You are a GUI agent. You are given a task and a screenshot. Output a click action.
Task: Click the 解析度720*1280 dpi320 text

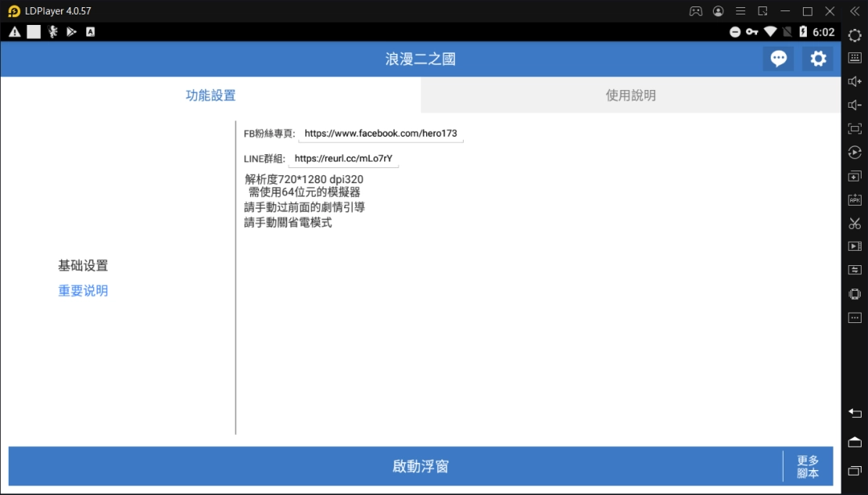(304, 179)
